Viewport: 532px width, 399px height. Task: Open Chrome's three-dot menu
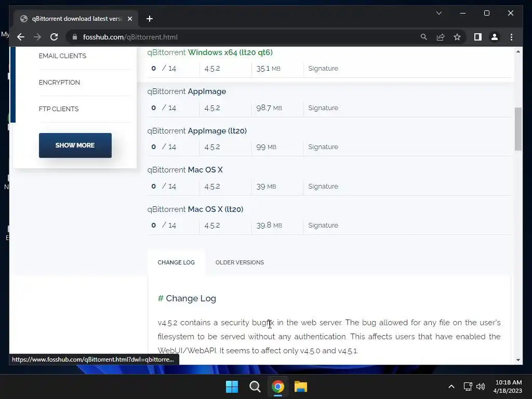pos(511,37)
